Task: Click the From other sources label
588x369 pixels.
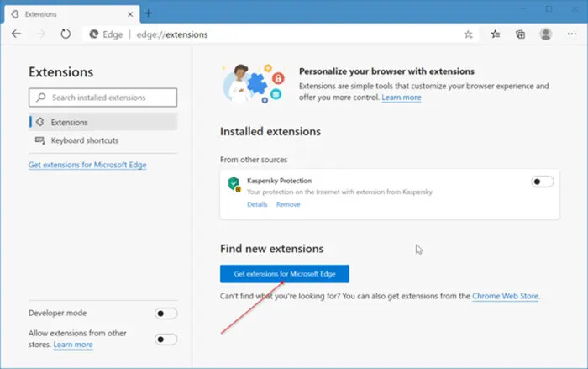Action: tap(254, 160)
